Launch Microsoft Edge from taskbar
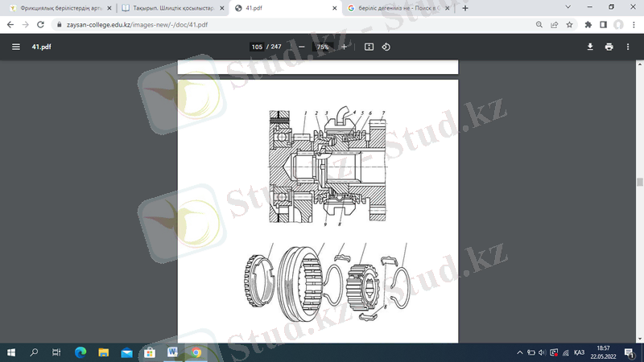This screenshot has height=362, width=644. 80,352
